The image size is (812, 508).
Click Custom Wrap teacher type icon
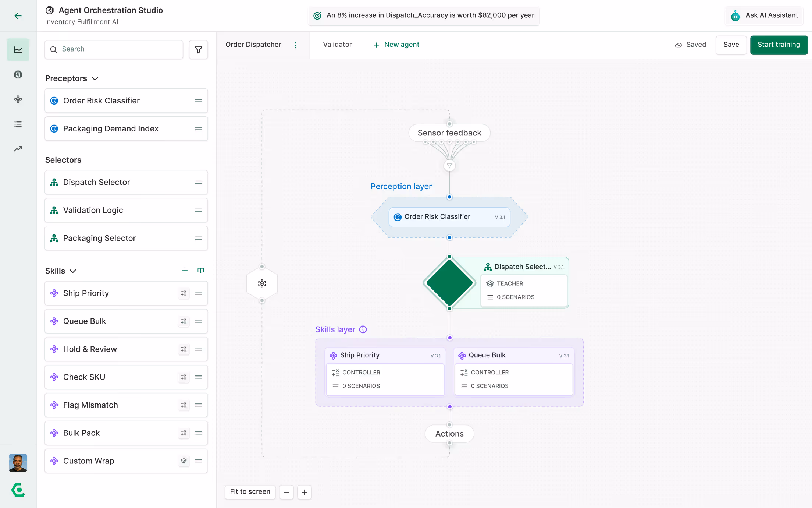[184, 461]
